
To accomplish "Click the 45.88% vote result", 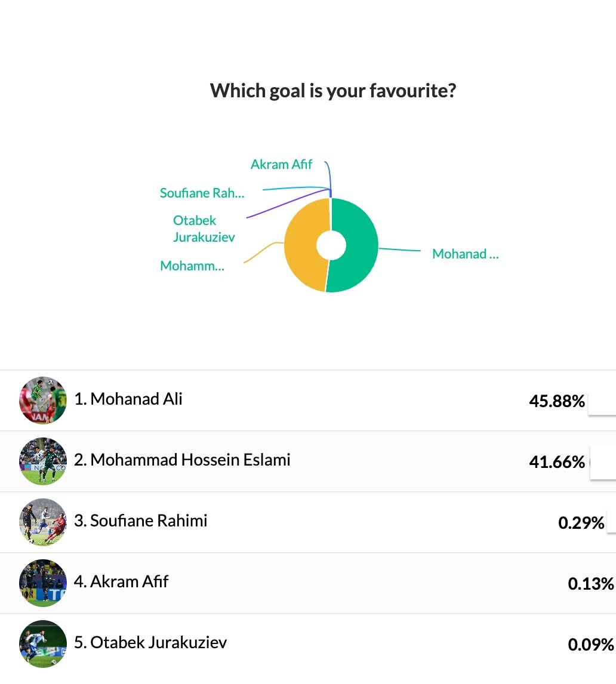I will point(556,401).
